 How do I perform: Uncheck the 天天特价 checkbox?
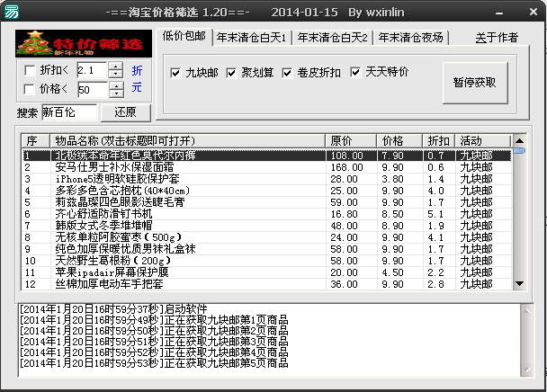pos(355,72)
